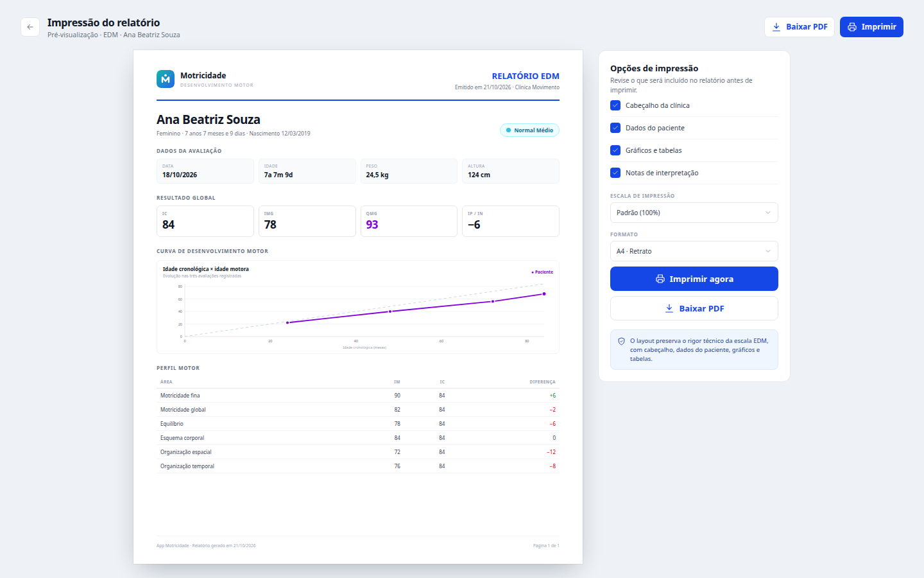Click the Opções de impressão heading

pos(654,68)
